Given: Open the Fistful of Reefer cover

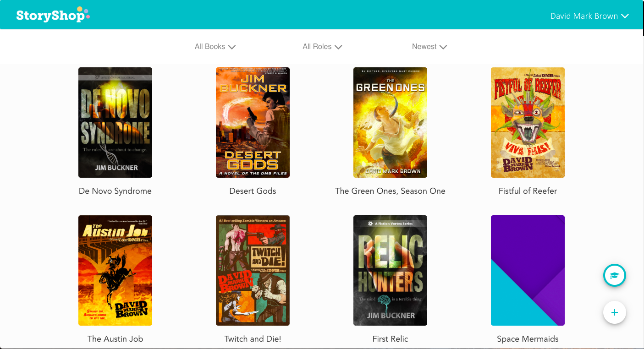Looking at the screenshot, I should (528, 122).
